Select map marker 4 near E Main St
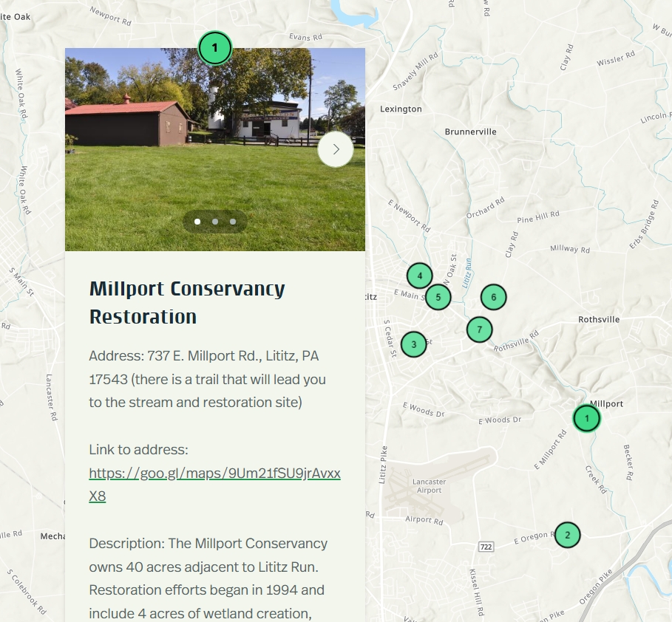Screen dimensions: 672x622 point(420,276)
